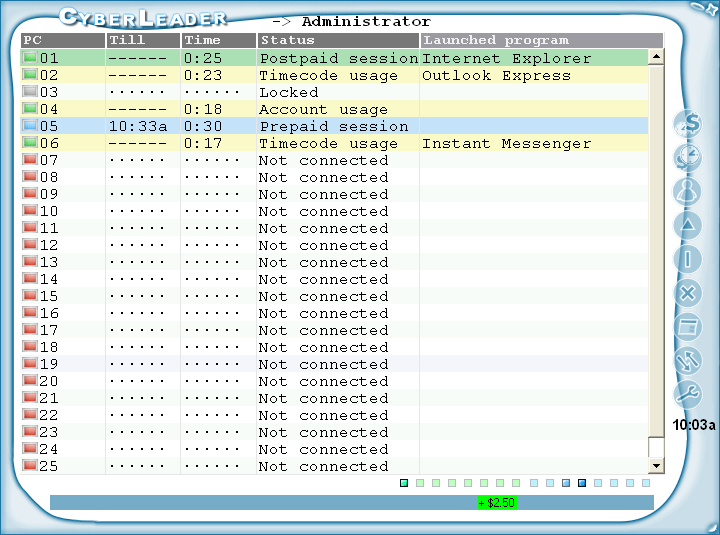The width and height of the screenshot is (720, 535).
Task: Open the user accounts person icon
Action: [687, 191]
